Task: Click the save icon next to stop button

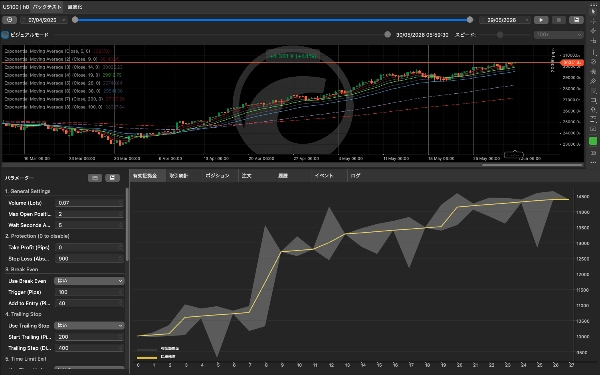Action: [x=576, y=20]
